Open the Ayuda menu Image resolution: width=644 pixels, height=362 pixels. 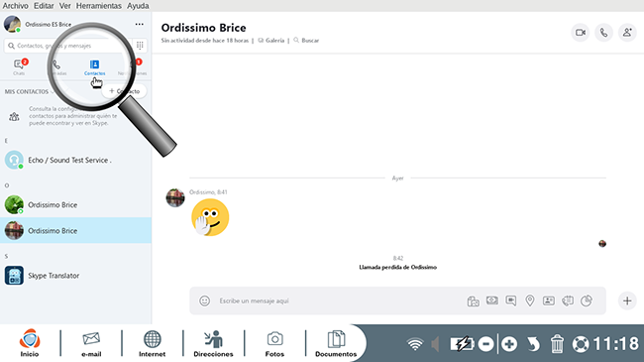point(138,6)
